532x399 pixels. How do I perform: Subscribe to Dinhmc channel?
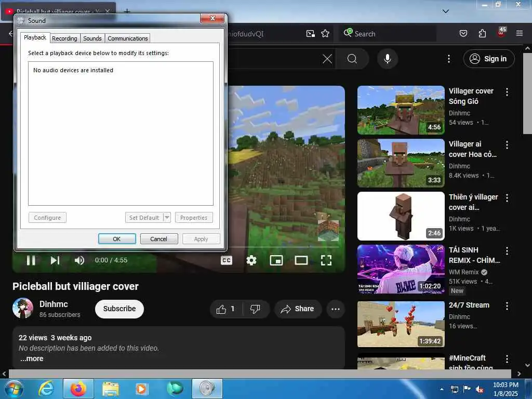pyautogui.click(x=119, y=309)
